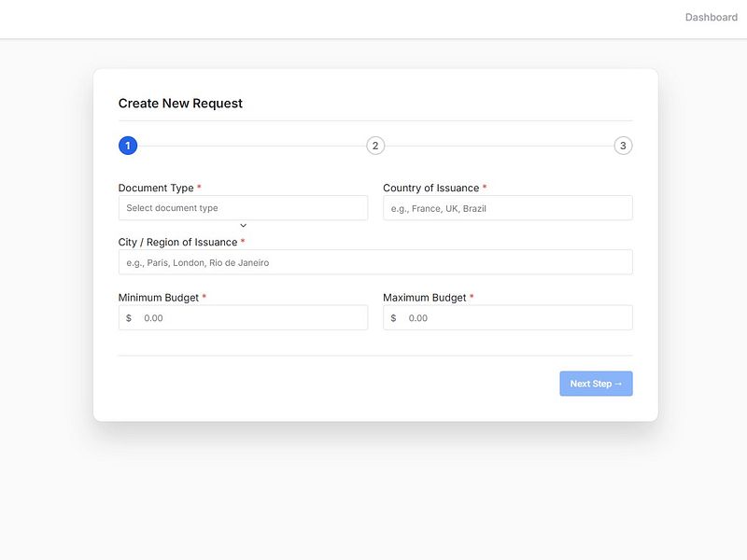The width and height of the screenshot is (747, 560).
Task: Click the red asterisk beside Document Type
Action: (199, 188)
